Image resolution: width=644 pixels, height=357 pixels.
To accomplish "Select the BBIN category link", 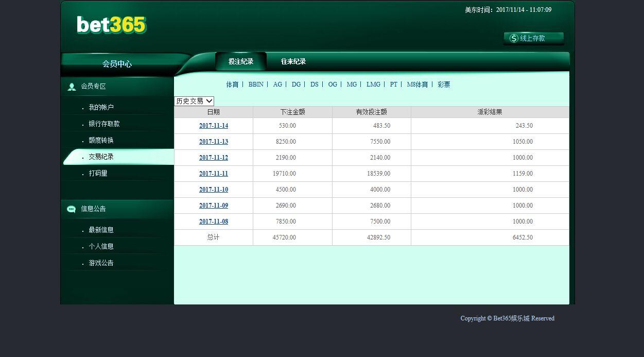I will pyautogui.click(x=256, y=84).
